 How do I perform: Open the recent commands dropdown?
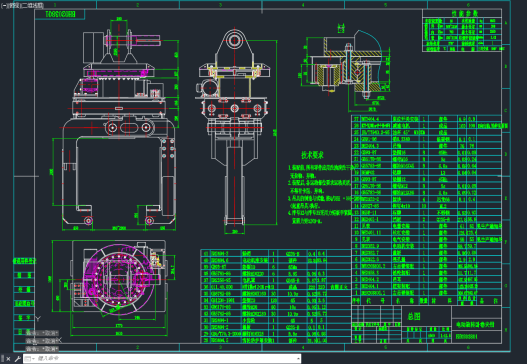(x=29, y=359)
